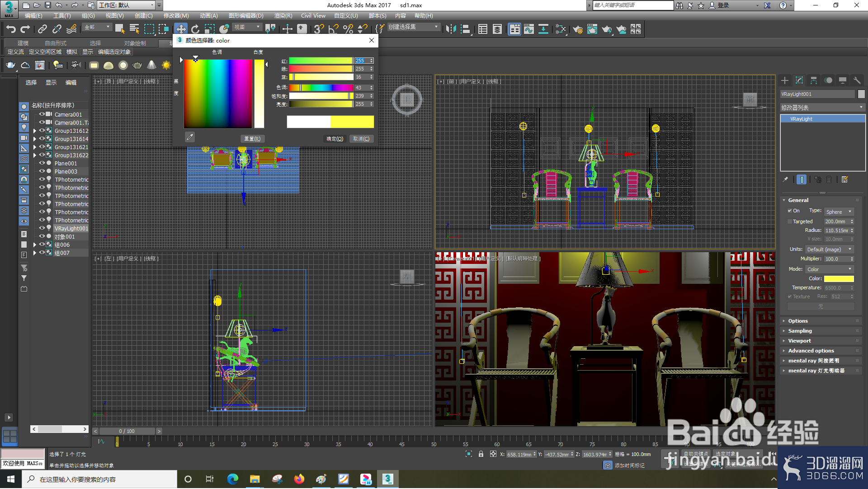Image resolution: width=868 pixels, height=489 pixels.
Task: Click the Multiplier value field 100.0
Action: pyautogui.click(x=836, y=259)
